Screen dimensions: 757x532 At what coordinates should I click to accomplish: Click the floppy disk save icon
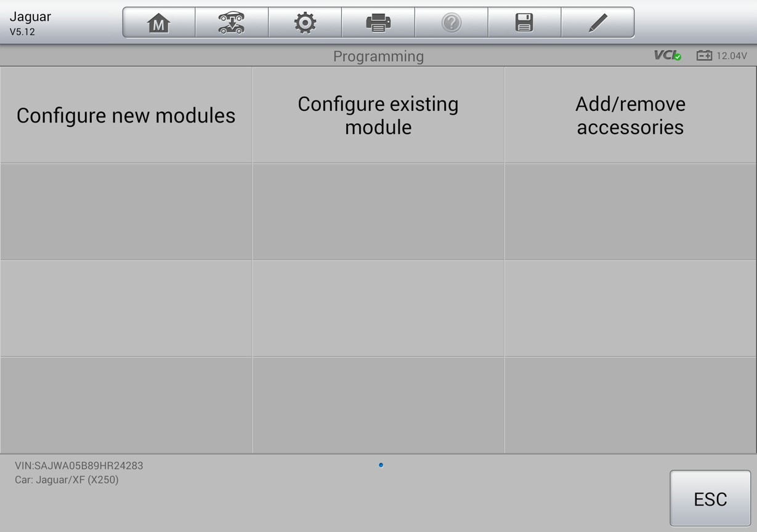[524, 23]
